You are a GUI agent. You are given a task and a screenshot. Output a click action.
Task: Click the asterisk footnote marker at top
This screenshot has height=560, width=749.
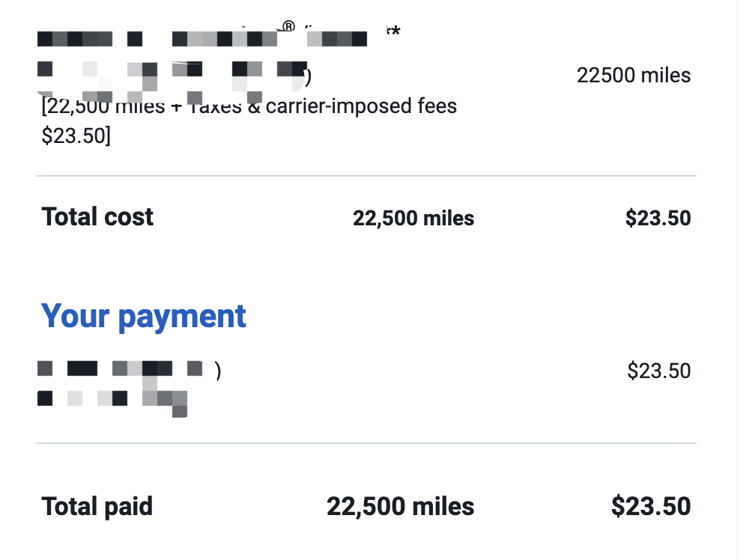[x=396, y=31]
